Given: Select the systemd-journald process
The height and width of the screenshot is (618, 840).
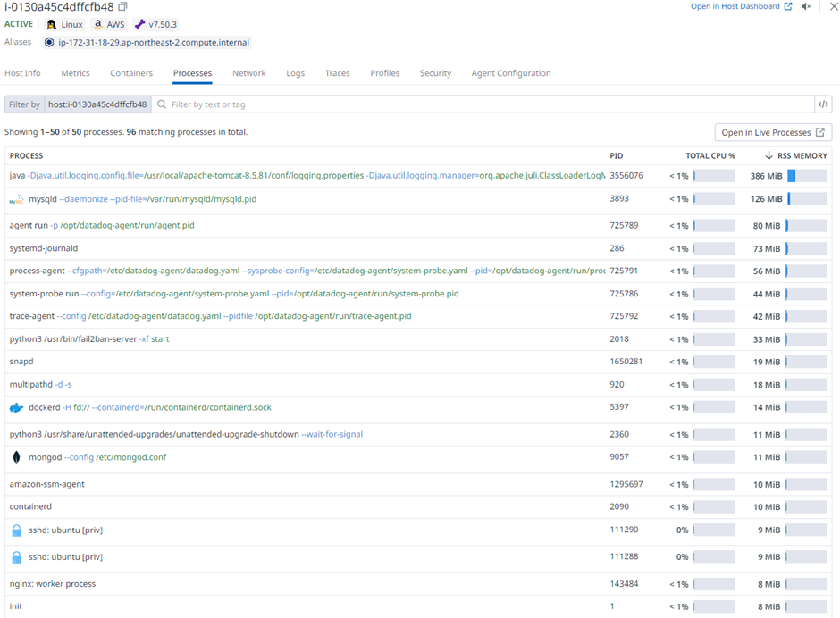Looking at the screenshot, I should pos(418,248).
